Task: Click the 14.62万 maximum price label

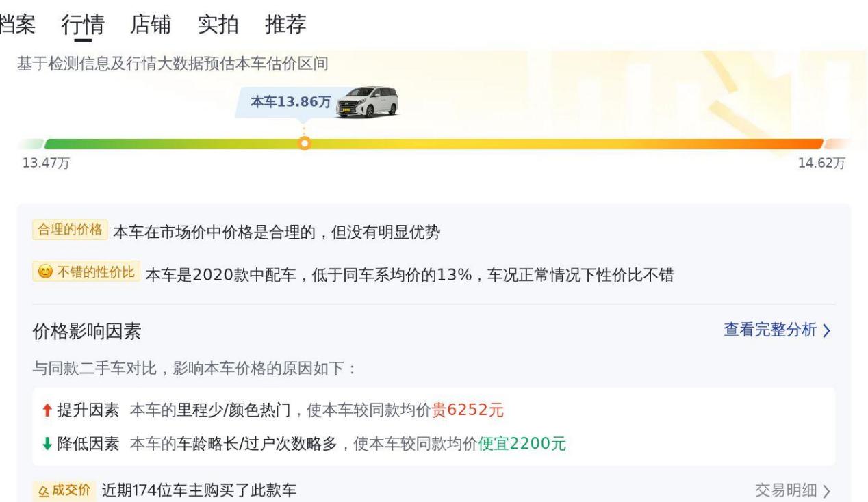Action: [x=821, y=163]
